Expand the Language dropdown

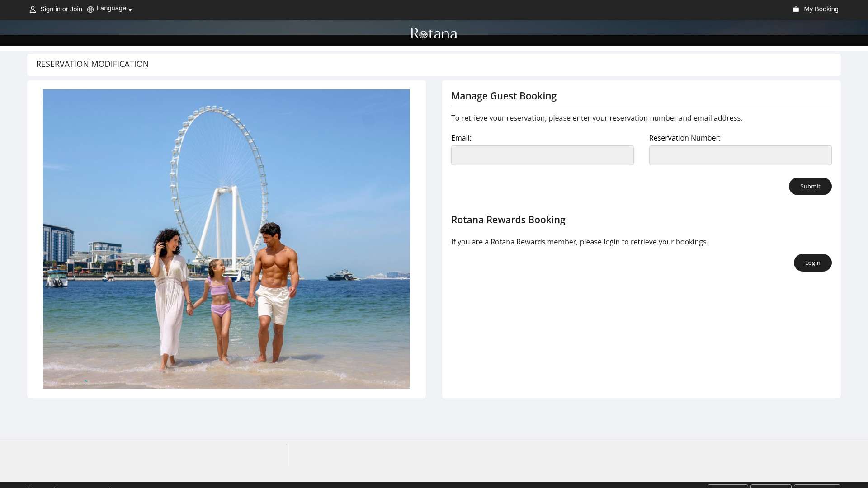click(x=114, y=9)
